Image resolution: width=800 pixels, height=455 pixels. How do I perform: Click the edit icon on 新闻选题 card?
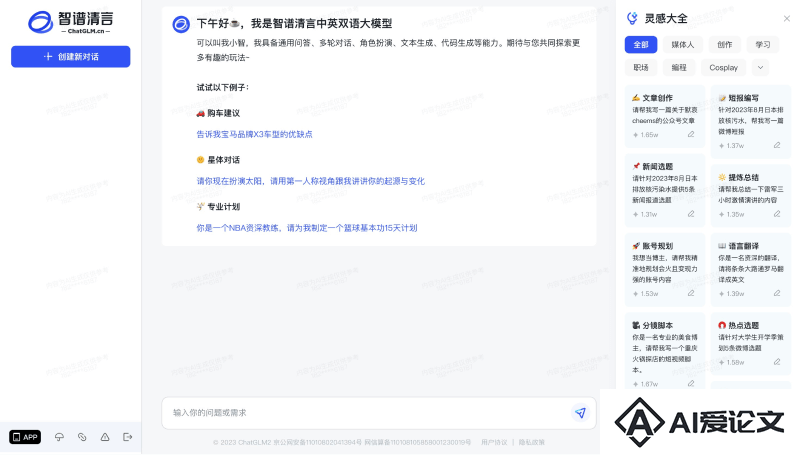click(x=691, y=214)
